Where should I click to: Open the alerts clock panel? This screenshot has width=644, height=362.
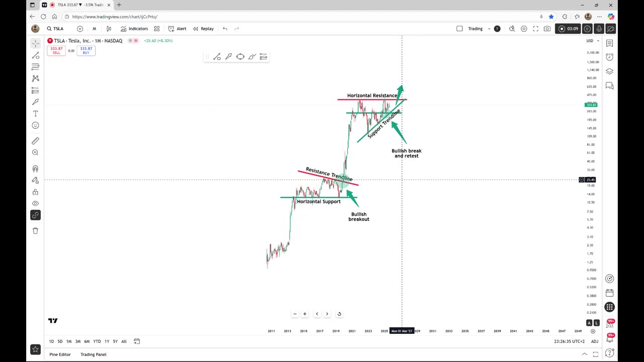click(609, 57)
